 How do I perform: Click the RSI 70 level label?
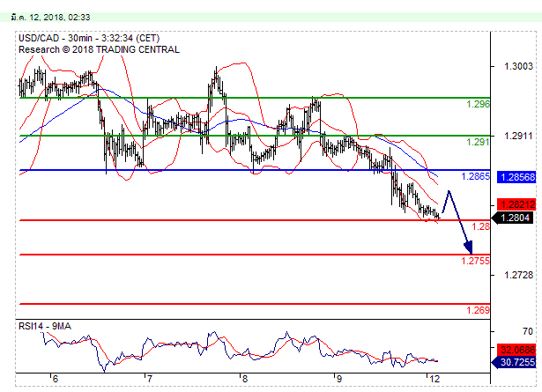pos(528,331)
